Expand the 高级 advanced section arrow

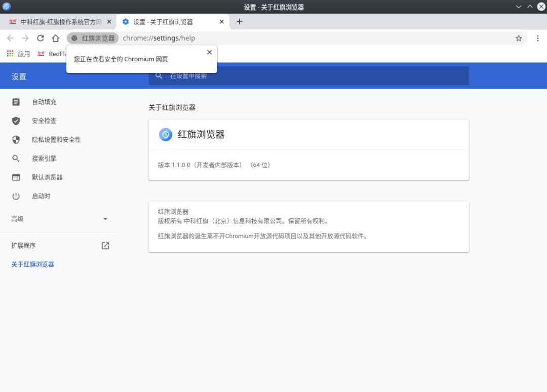pyautogui.click(x=105, y=219)
